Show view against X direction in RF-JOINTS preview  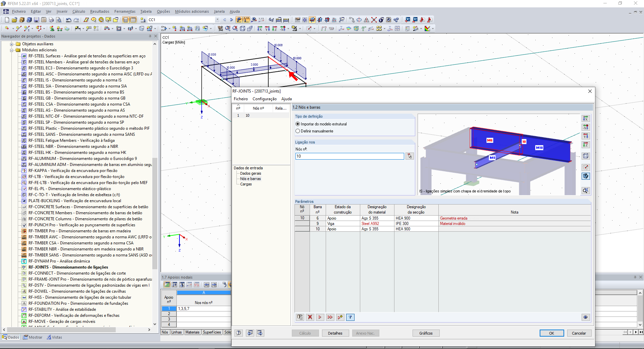586,127
